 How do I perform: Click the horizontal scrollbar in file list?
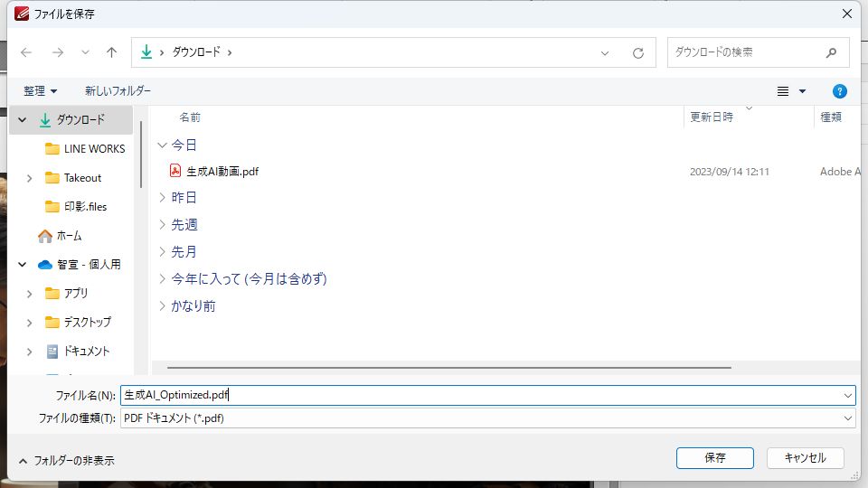(449, 368)
